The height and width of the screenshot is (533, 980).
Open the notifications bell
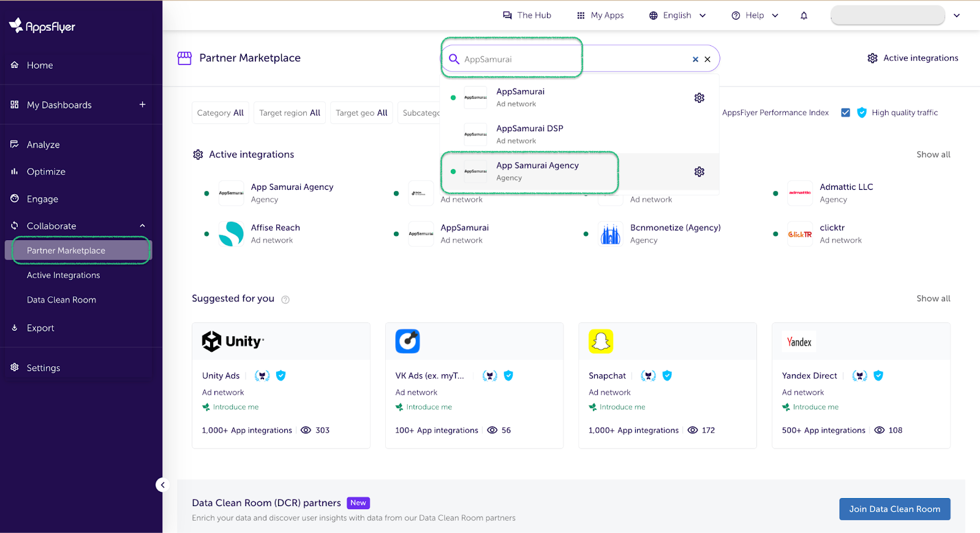coord(804,15)
